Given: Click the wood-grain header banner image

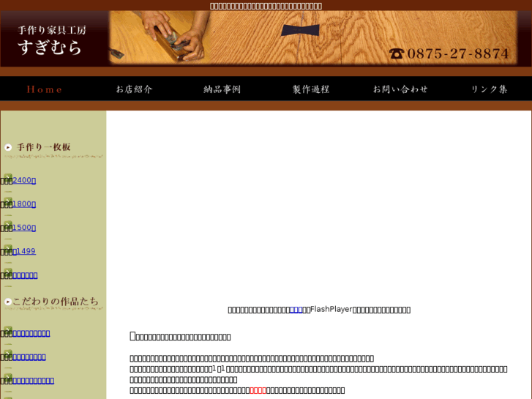Looking at the screenshot, I should [312, 38].
